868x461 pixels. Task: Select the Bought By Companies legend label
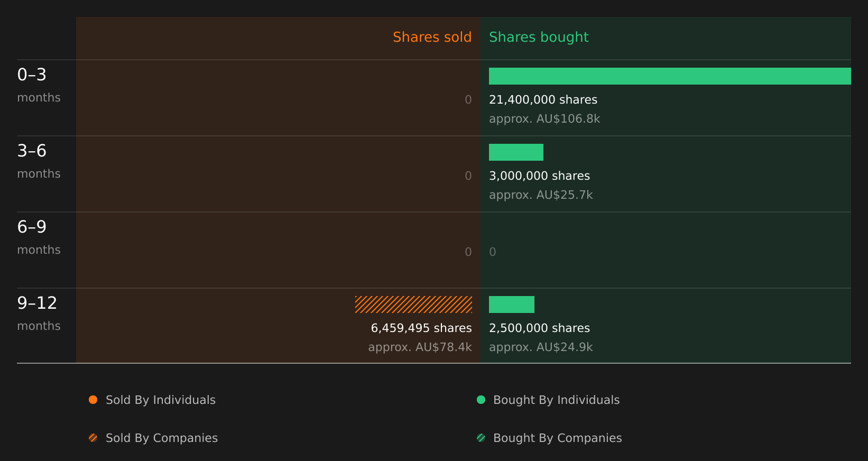point(558,438)
